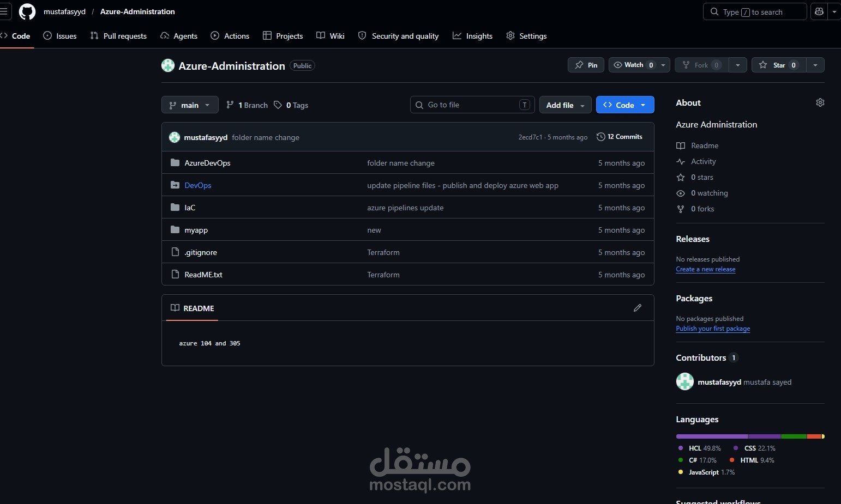
Task: Open the Wiki tab
Action: click(x=331, y=36)
